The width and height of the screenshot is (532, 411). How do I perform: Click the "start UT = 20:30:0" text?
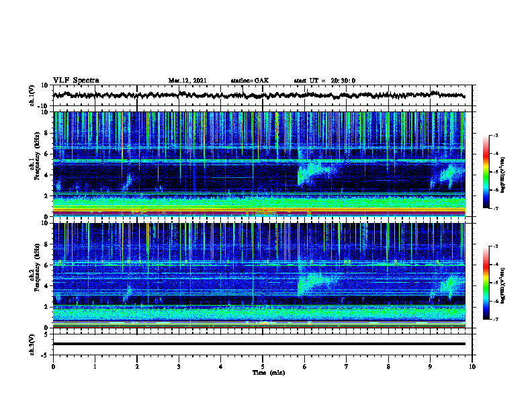(x=324, y=81)
